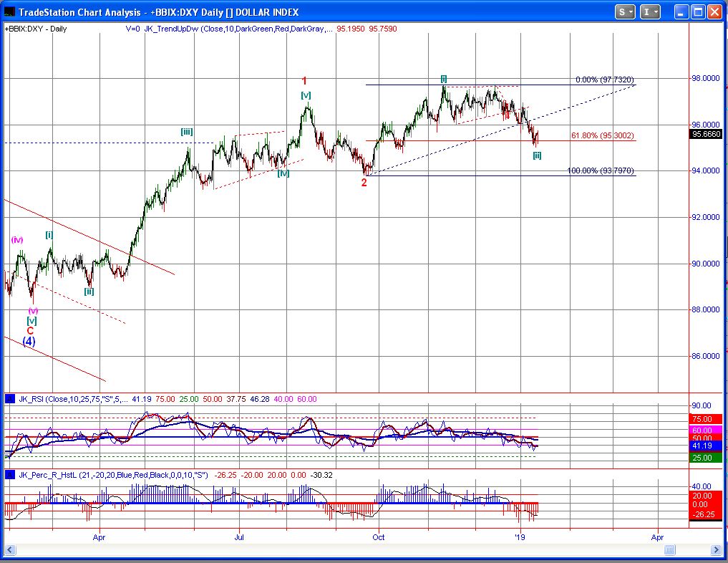Click the blue 41.19 RSI axis marker
Image resolution: width=728 pixels, height=563 pixels.
coord(706,446)
